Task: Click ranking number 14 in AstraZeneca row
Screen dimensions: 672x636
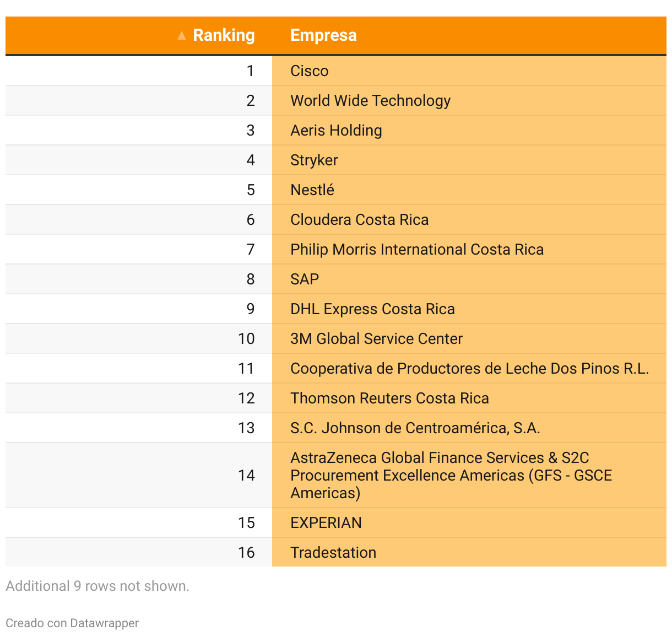Action: (246, 475)
